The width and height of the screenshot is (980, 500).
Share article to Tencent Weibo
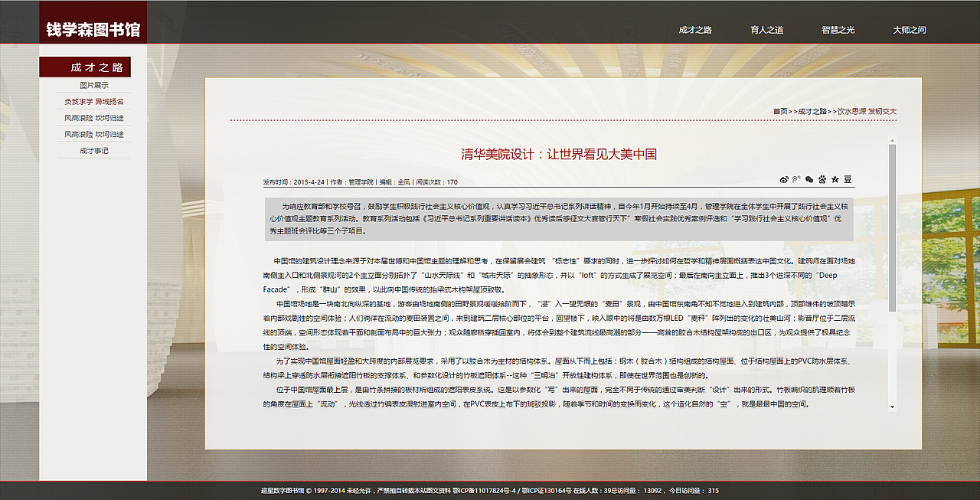click(796, 179)
